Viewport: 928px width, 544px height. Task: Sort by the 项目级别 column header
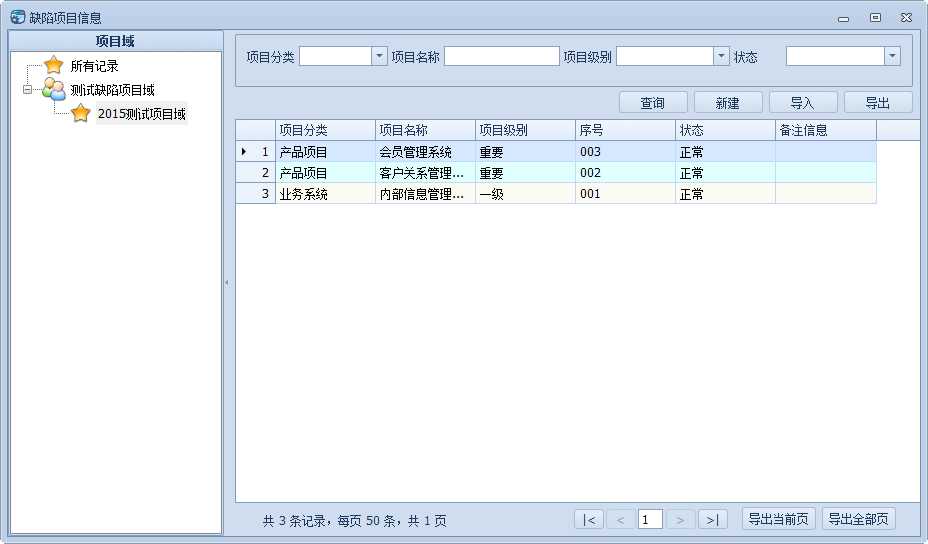click(x=526, y=130)
